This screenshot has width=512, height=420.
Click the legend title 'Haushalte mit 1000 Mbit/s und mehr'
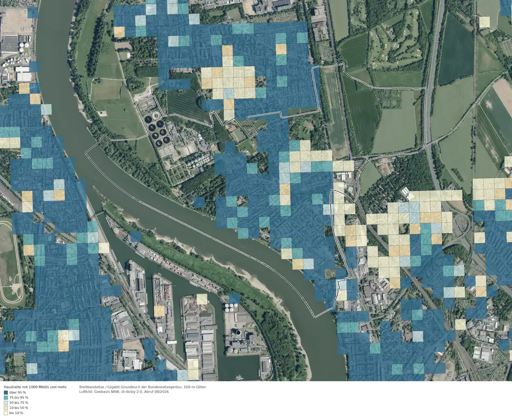click(x=35, y=387)
